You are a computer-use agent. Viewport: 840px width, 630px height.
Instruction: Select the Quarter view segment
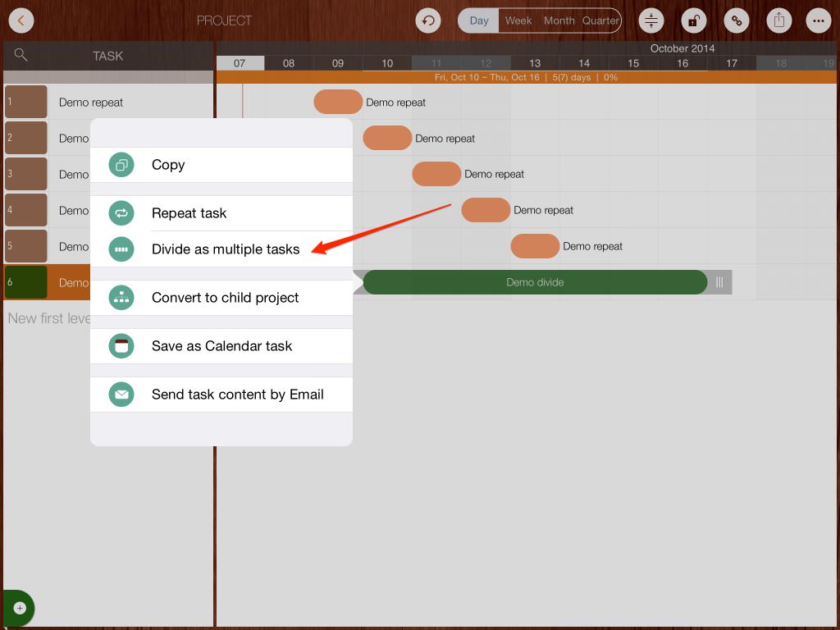[x=600, y=21]
